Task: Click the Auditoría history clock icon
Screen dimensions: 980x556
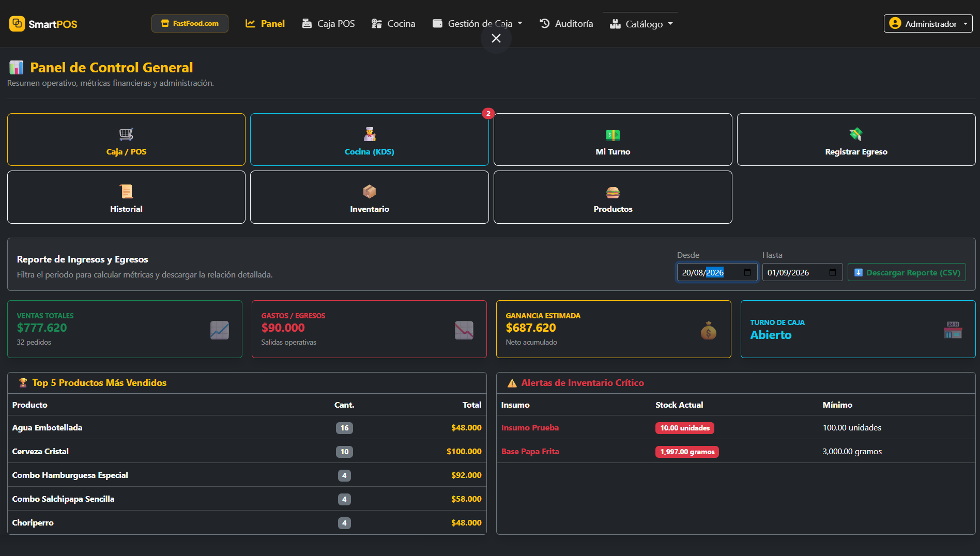Action: point(545,23)
